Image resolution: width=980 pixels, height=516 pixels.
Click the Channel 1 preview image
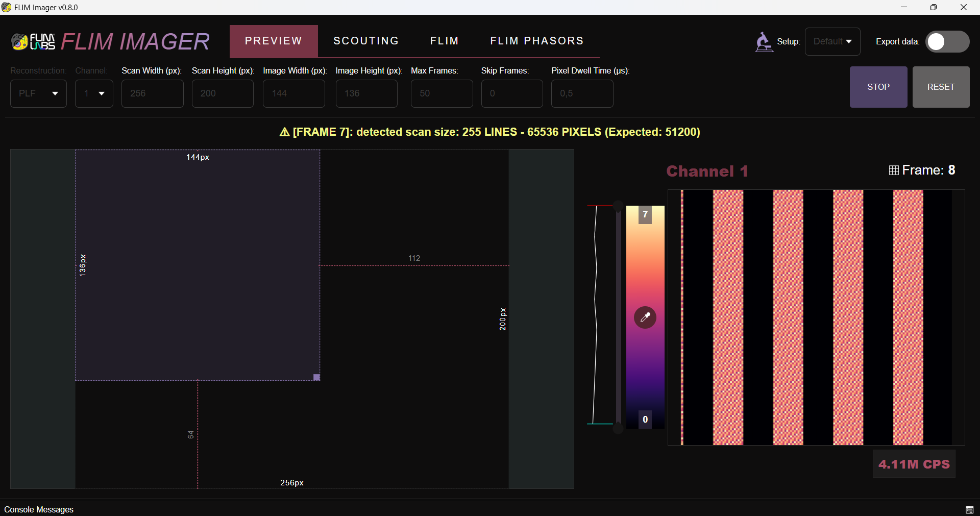coord(816,317)
